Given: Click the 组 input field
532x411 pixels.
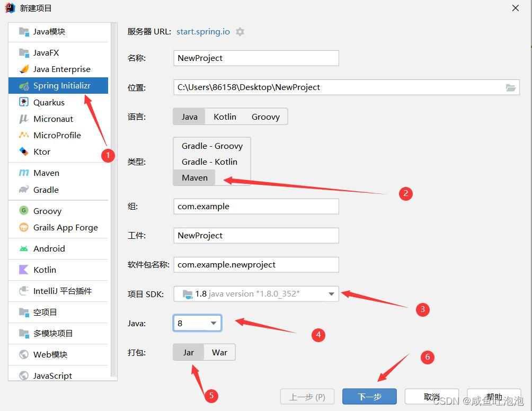Looking at the screenshot, I should coord(256,206).
